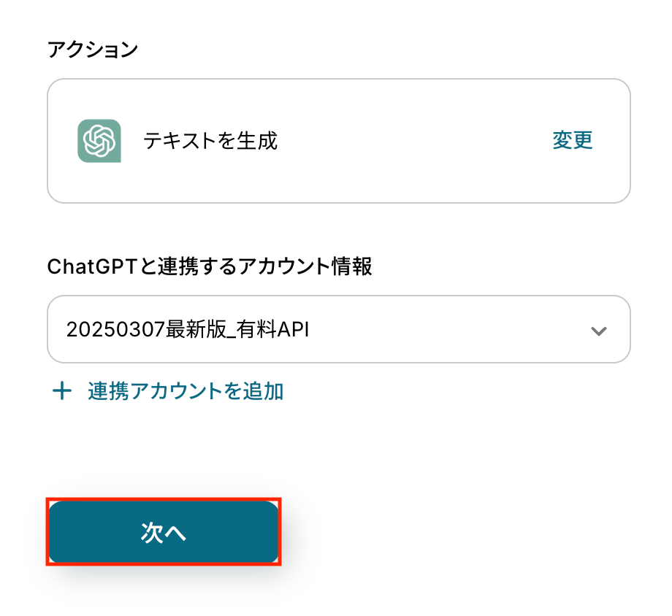Open the ChatGPT account selection dropdown
Viewport: 672px width, 616px height.
[x=338, y=330]
